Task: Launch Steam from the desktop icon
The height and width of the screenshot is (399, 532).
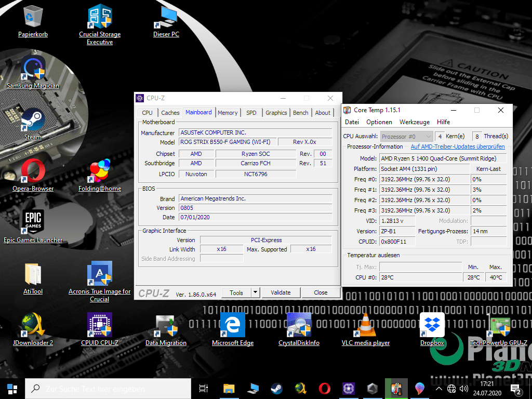Action: click(33, 125)
